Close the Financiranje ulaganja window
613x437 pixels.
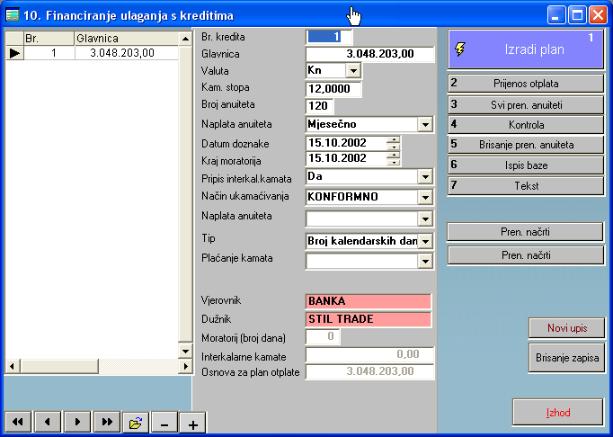click(598, 15)
